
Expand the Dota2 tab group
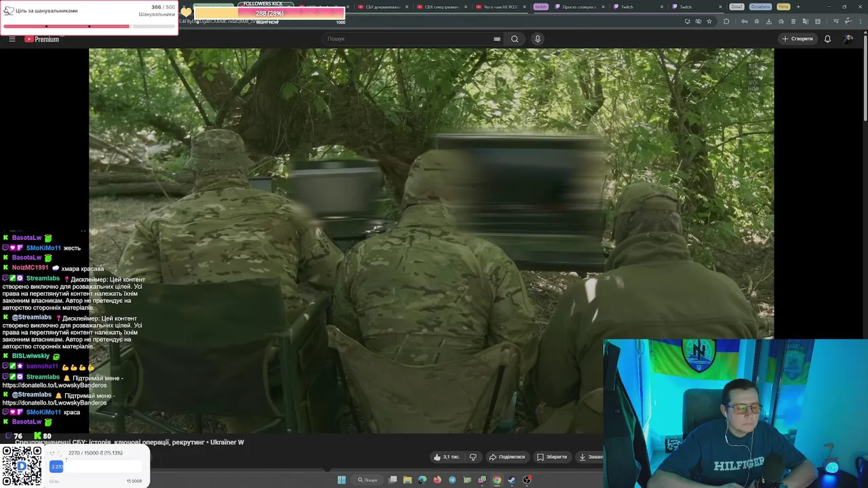tap(736, 7)
